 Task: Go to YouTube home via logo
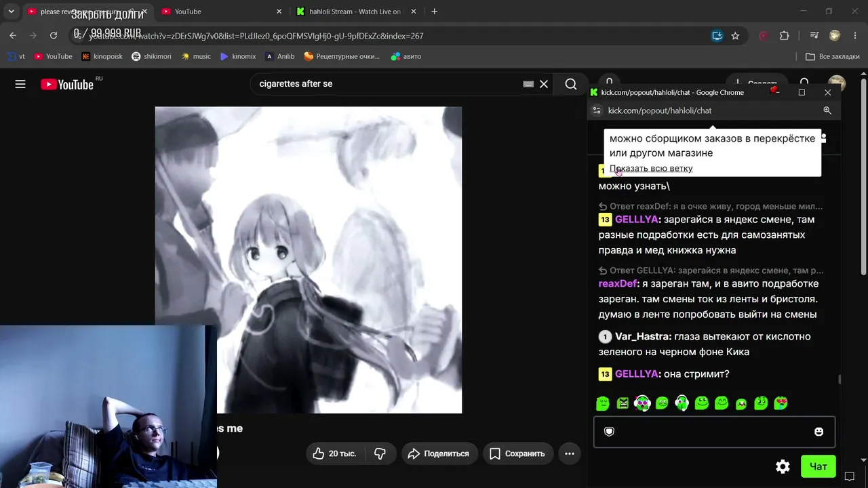point(67,84)
